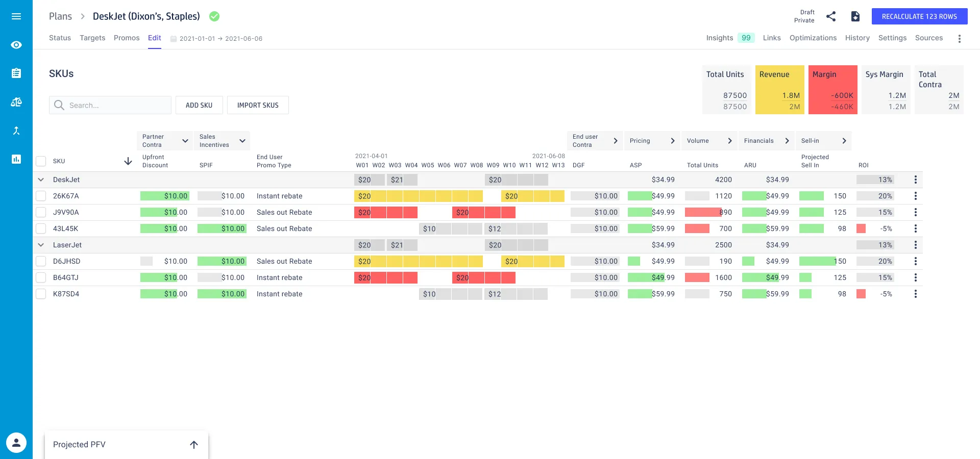Open the Partner Contra column dropdown
This screenshot has height=459, width=980.
185,140
